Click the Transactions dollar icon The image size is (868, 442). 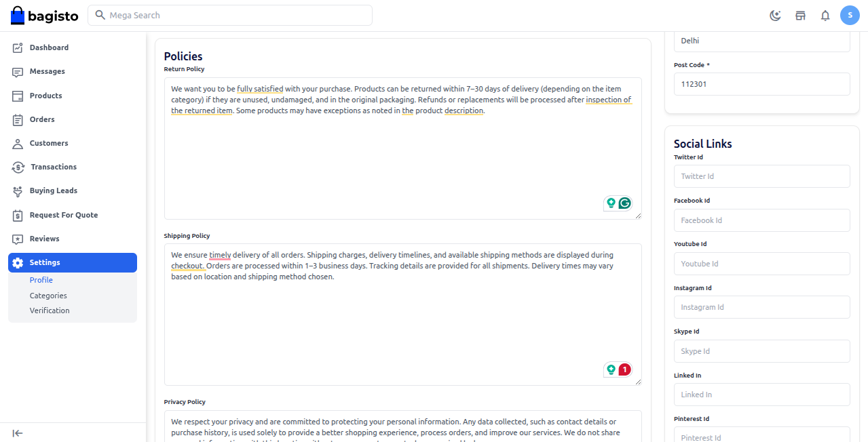[x=18, y=167]
